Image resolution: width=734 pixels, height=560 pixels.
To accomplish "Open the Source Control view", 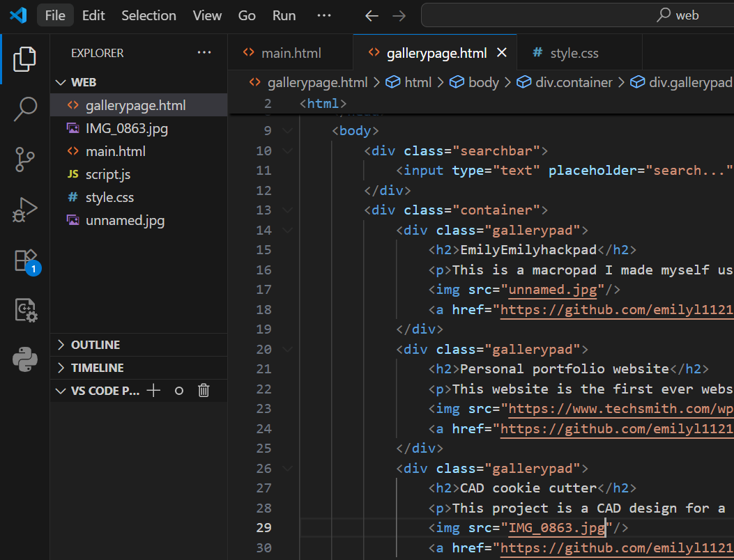I will tap(25, 159).
